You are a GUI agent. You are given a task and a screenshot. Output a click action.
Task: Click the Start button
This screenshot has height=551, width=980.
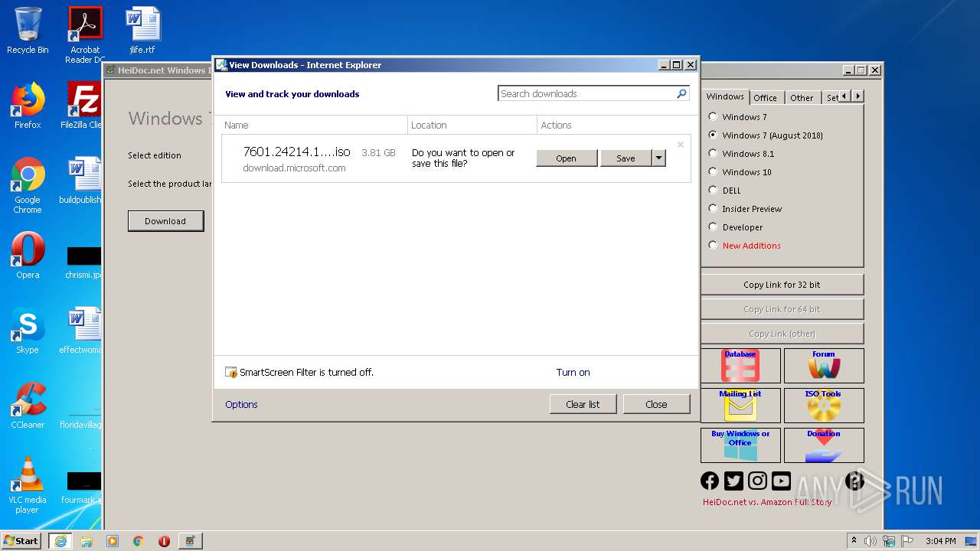click(x=21, y=540)
